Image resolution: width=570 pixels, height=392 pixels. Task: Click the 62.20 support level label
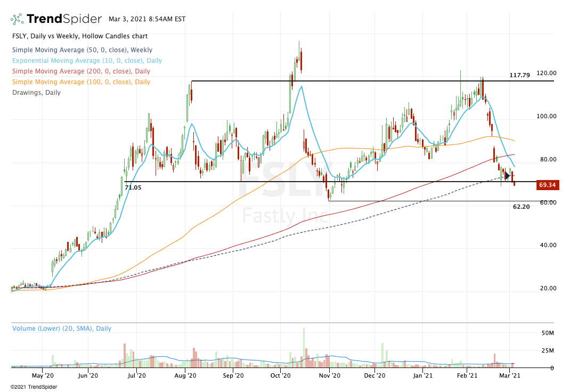[522, 207]
